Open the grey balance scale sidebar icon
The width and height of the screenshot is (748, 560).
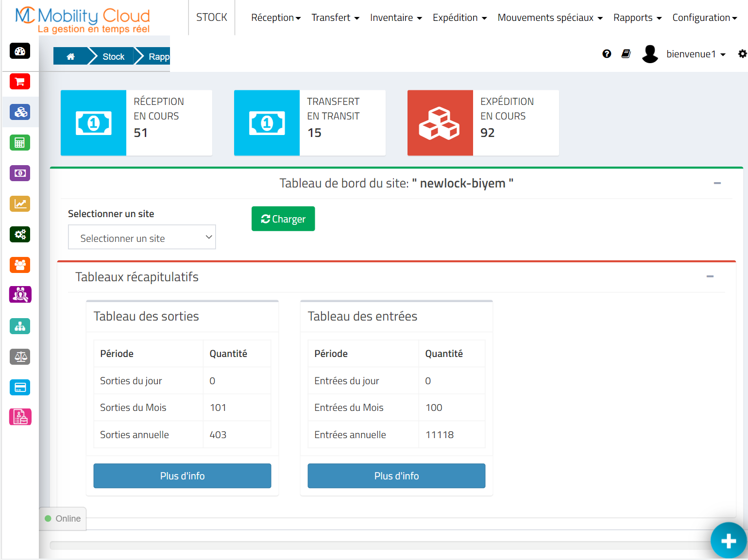pyautogui.click(x=20, y=357)
